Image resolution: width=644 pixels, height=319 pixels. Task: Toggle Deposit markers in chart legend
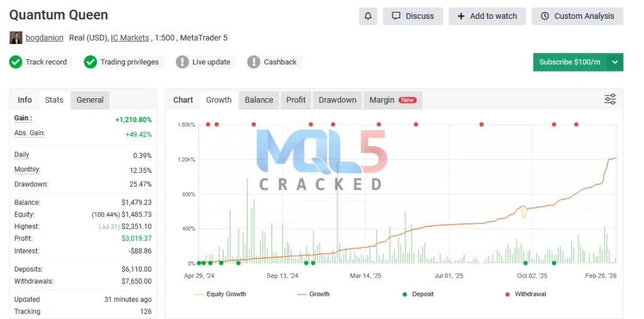pyautogui.click(x=418, y=294)
